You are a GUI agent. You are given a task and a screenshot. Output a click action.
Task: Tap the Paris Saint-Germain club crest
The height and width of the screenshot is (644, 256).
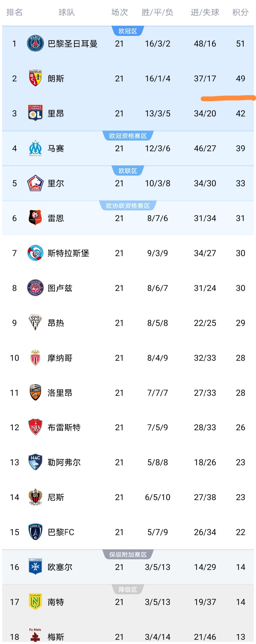(35, 44)
